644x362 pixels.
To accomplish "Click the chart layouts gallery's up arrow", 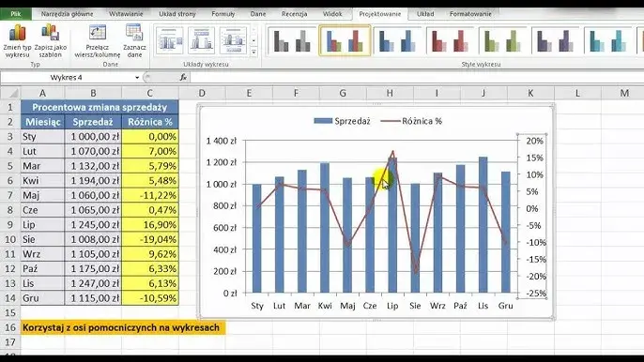I will 253,30.
